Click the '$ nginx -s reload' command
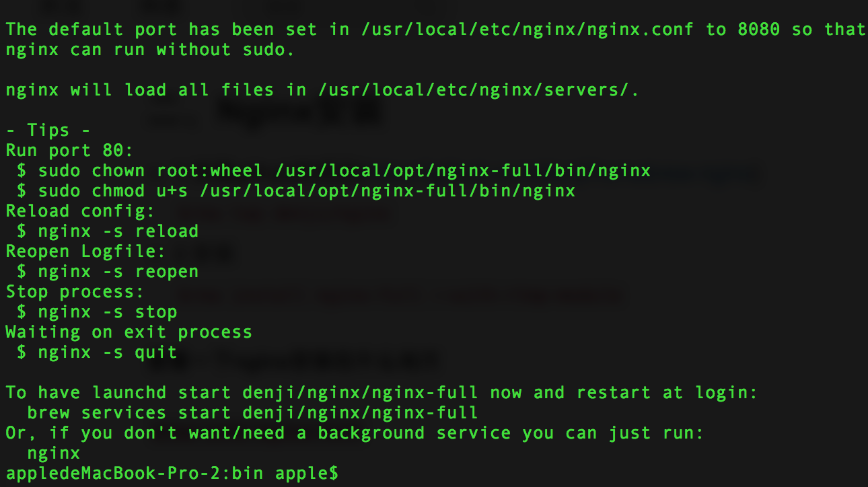Image resolution: width=868 pixels, height=487 pixels. pyautogui.click(x=108, y=231)
